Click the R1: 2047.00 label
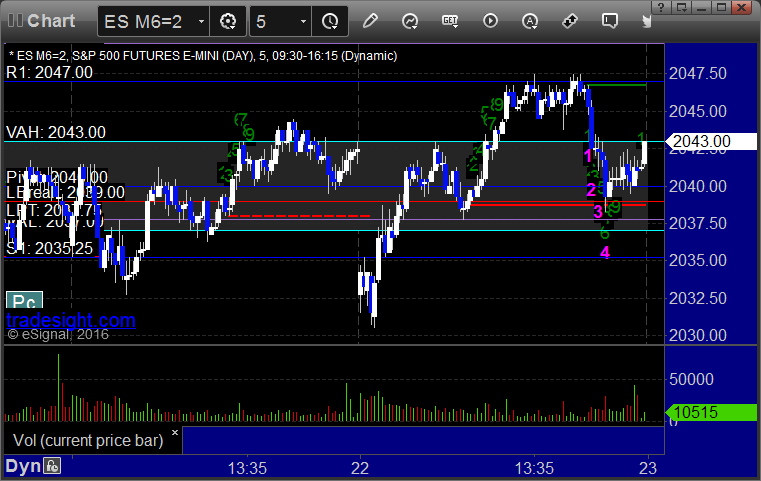The image size is (761, 481). pyautogui.click(x=50, y=72)
